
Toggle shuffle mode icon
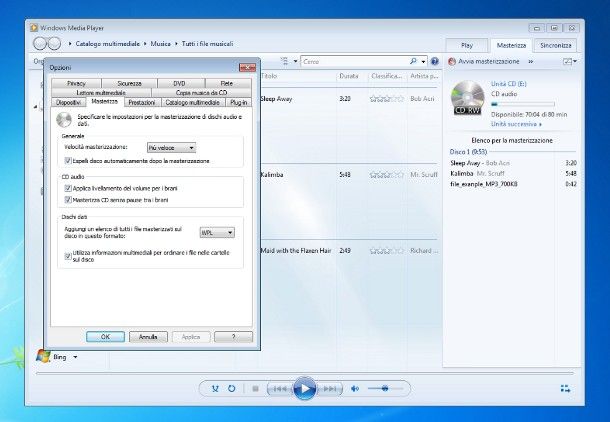(215, 389)
